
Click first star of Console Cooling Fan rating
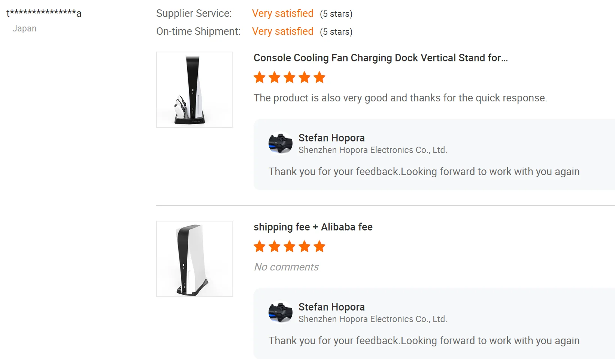pos(260,78)
